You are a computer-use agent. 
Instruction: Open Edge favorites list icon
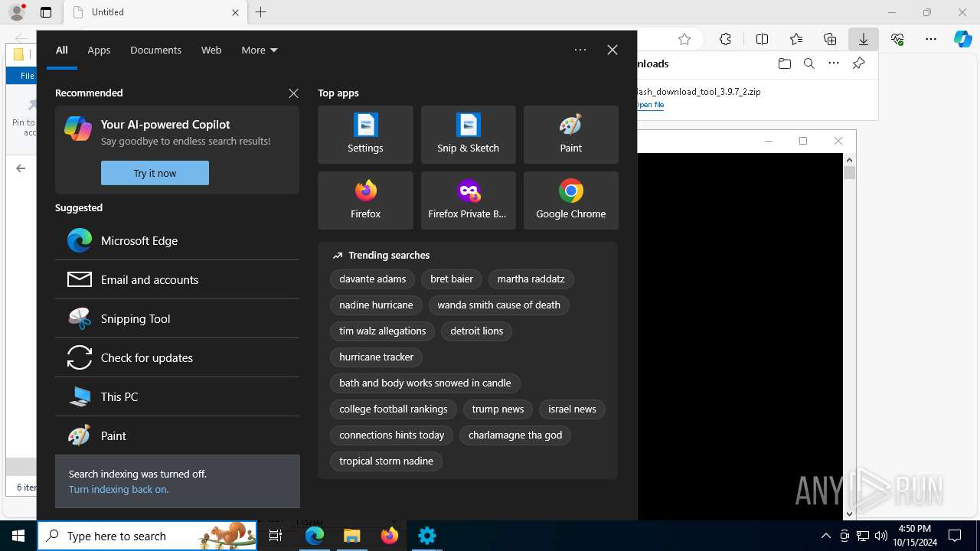[796, 39]
